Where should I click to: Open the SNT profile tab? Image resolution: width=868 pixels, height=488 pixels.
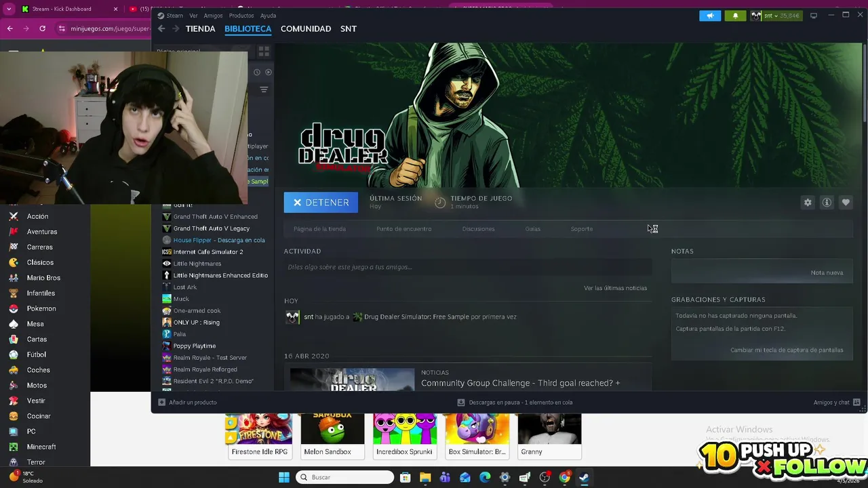[x=349, y=28]
